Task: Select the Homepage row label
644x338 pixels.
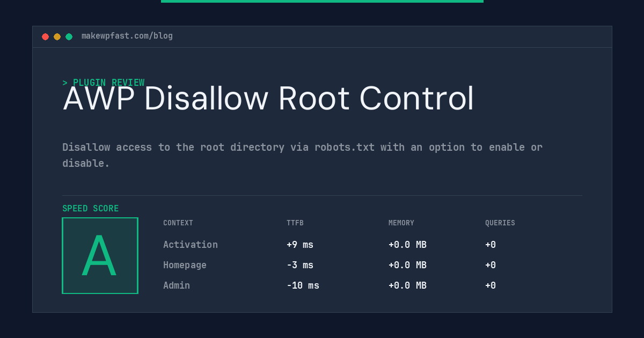Action: coord(185,265)
